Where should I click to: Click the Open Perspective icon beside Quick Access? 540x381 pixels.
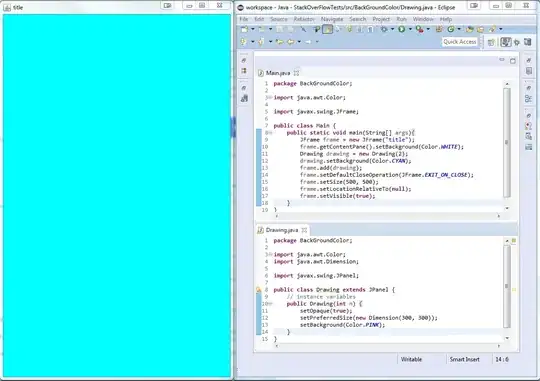click(x=491, y=42)
